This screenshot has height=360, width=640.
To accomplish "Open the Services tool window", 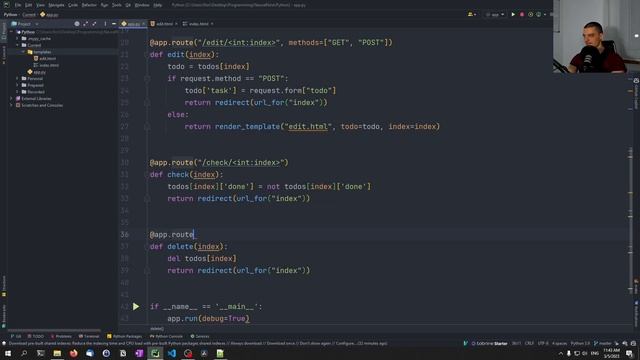I will coord(200,336).
